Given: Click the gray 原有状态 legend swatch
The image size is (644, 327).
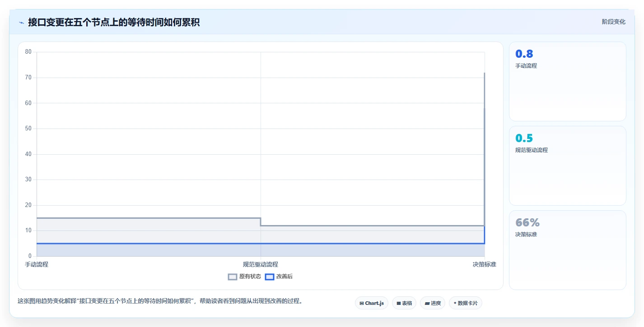Looking at the screenshot, I should [233, 277].
